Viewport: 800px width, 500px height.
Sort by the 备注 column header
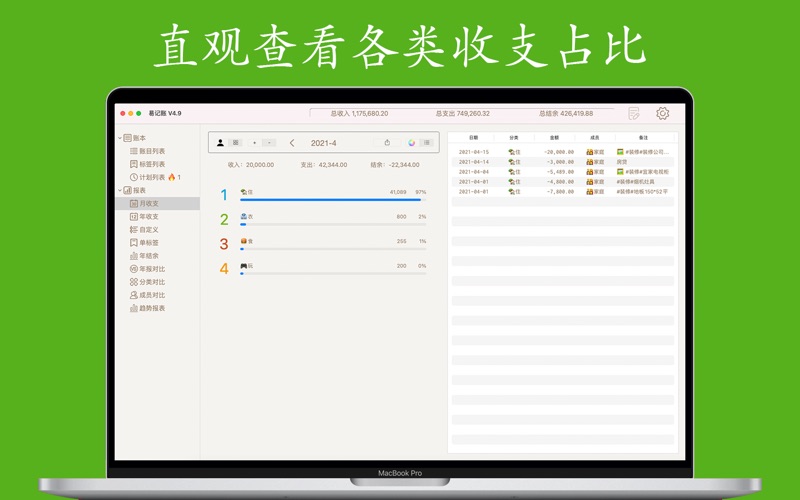(x=644, y=138)
